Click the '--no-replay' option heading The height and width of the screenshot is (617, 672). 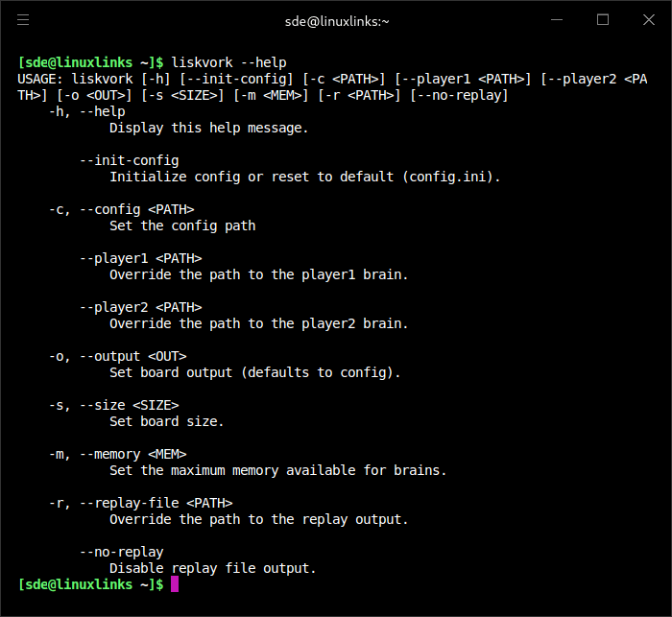point(121,552)
